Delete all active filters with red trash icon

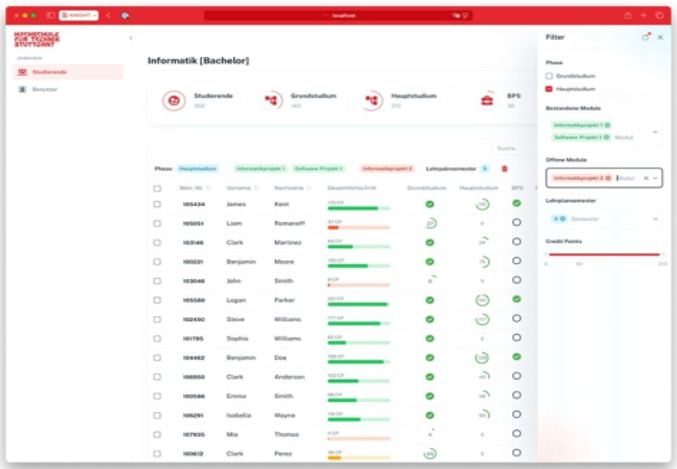pyautogui.click(x=504, y=169)
